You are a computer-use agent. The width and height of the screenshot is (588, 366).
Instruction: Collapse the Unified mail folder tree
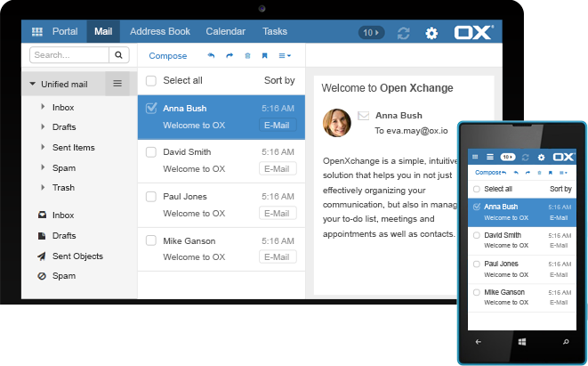33,85
